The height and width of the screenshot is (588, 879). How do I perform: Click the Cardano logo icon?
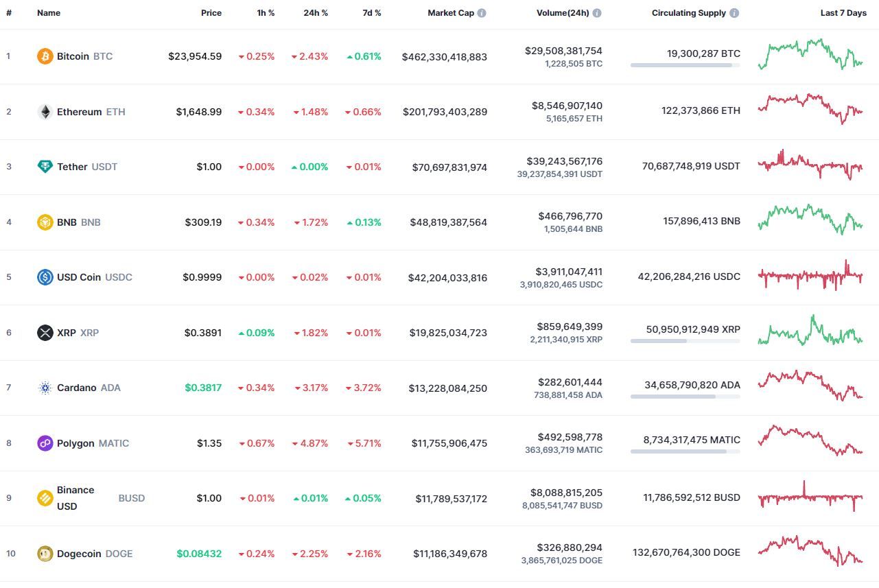click(45, 388)
